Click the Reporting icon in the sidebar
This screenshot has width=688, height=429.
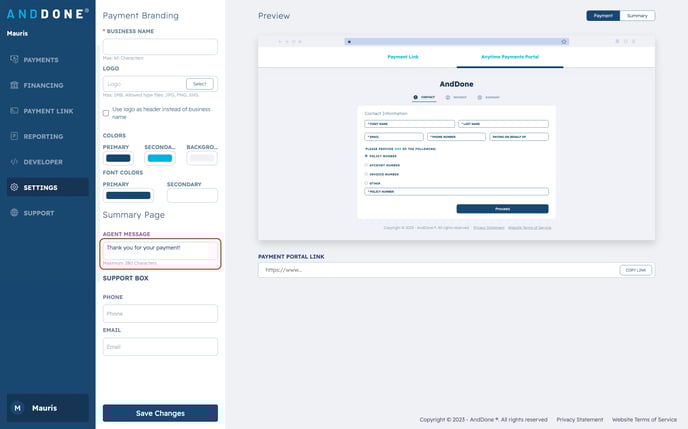pos(14,136)
